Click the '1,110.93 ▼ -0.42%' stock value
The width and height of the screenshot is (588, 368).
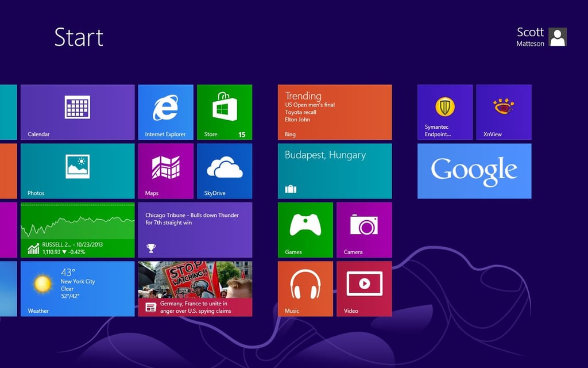(64, 252)
